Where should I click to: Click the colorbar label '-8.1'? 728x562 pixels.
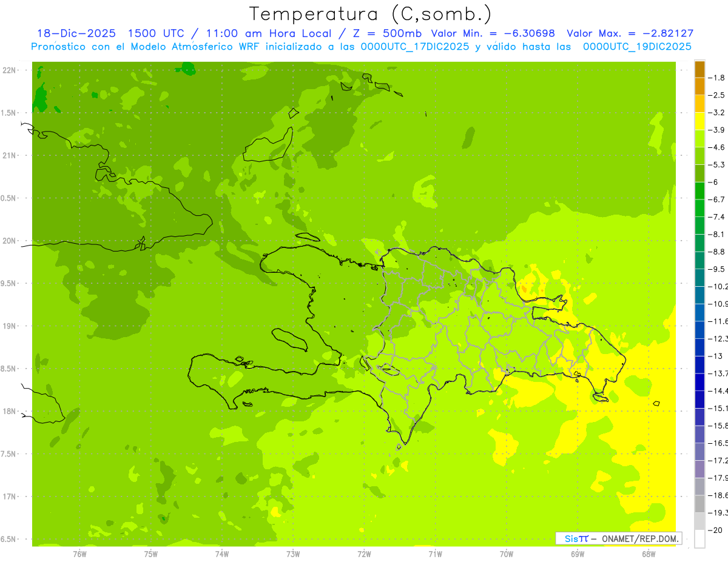click(716, 234)
